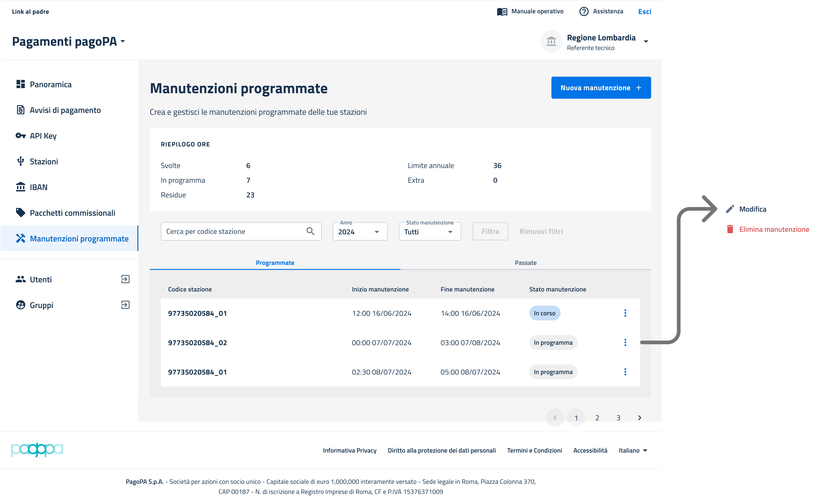Image resolution: width=817 pixels, height=504 pixels.
Task: Click the Cerca per codice stazione field
Action: click(233, 231)
